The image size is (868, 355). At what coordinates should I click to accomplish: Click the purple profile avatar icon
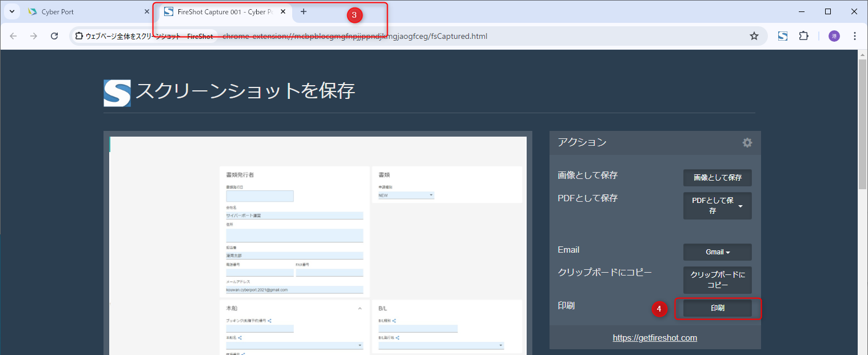click(834, 36)
